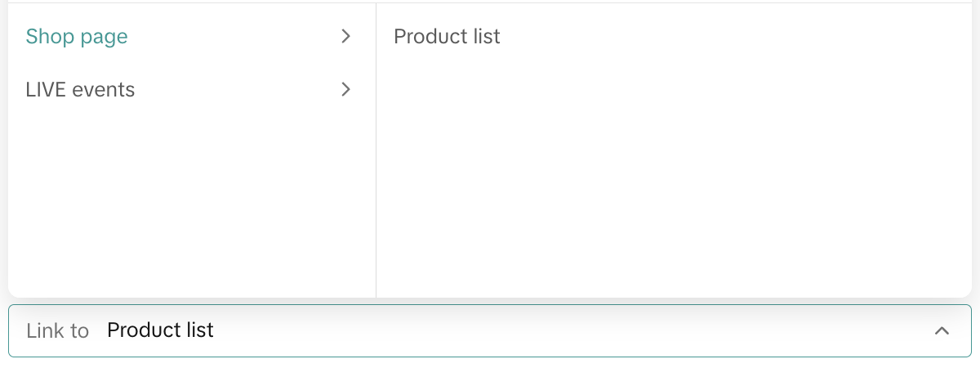The width and height of the screenshot is (980, 368).
Task: Hit the right-pointing chevron on the Shop page row
Action: click(346, 37)
